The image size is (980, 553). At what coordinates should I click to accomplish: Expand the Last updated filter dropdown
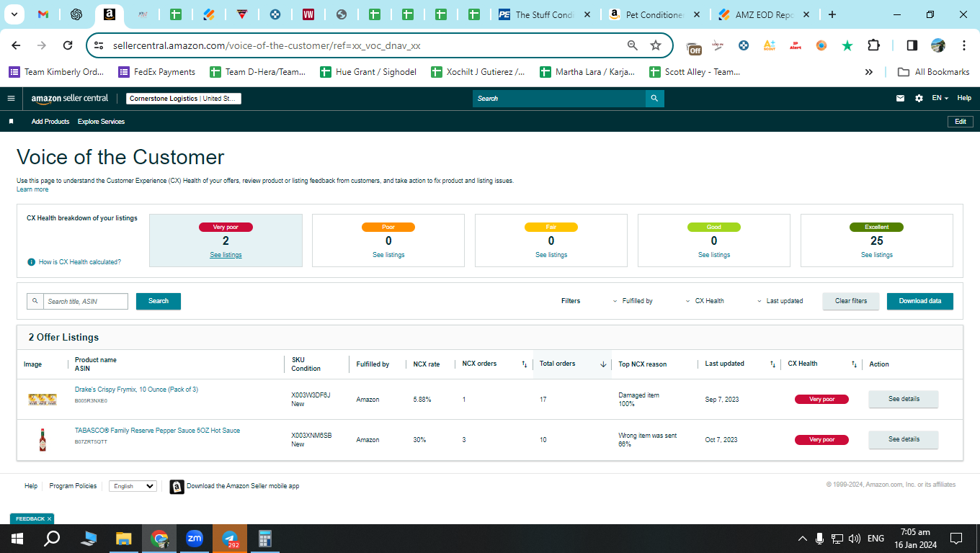(780, 301)
